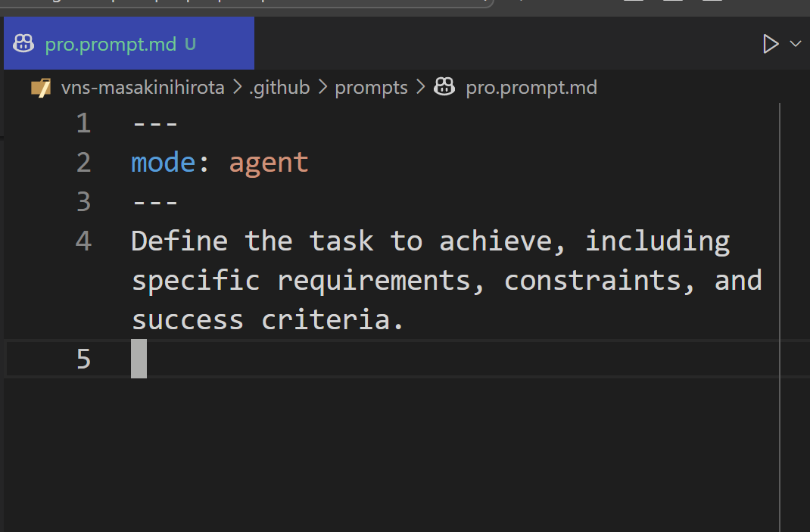
Task: Select line number 2 in the gutter
Action: pyautogui.click(x=84, y=163)
